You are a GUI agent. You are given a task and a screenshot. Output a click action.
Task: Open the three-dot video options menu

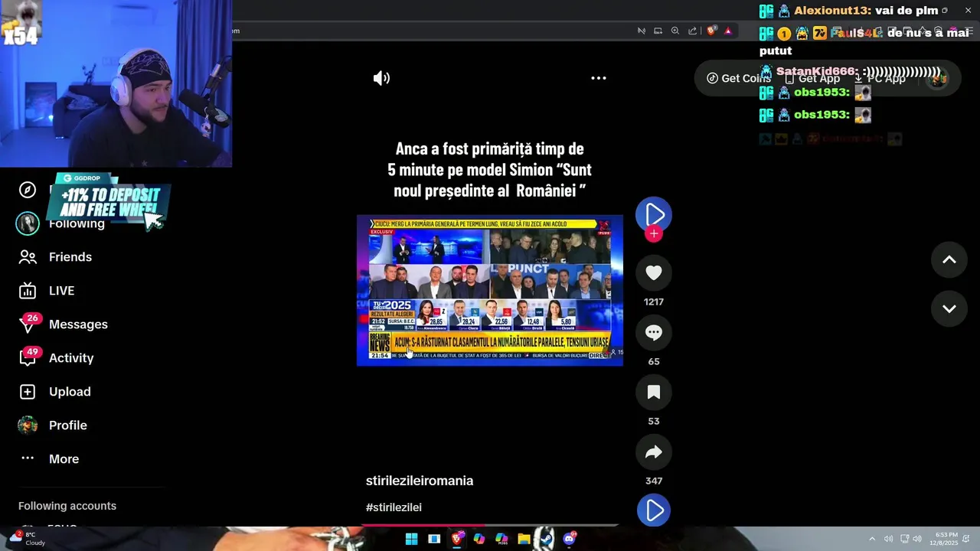599,78
